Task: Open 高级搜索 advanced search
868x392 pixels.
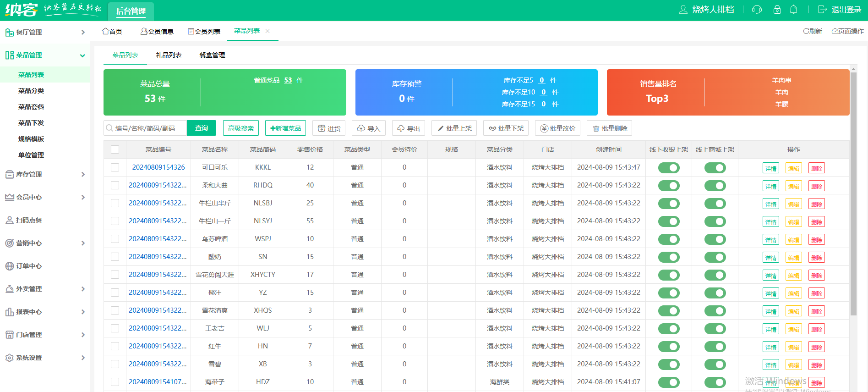Action: coord(241,128)
